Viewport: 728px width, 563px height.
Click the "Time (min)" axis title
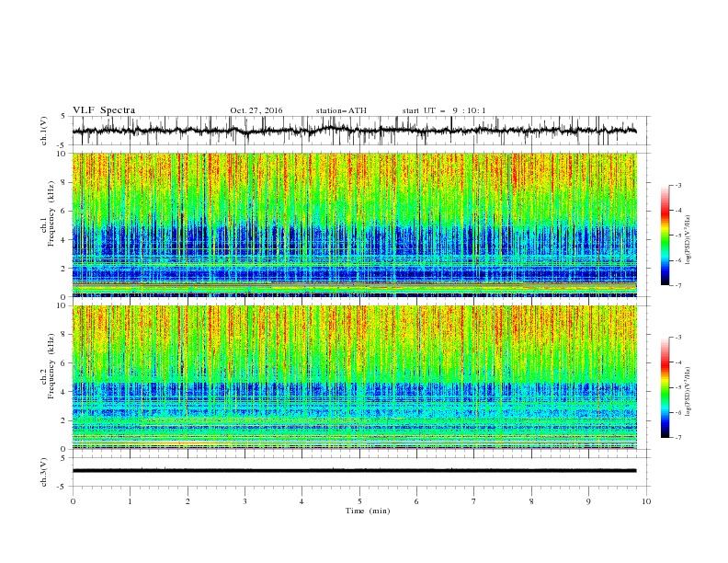368,511
